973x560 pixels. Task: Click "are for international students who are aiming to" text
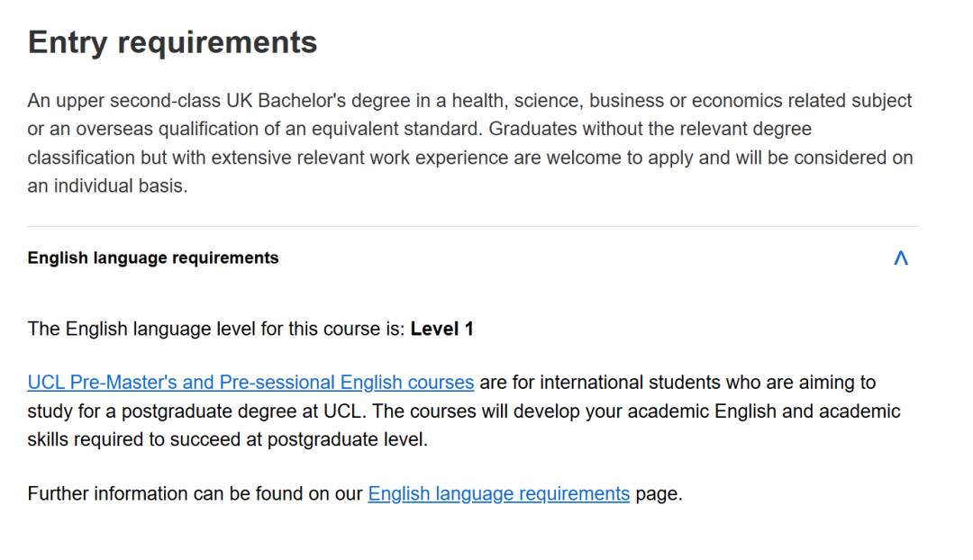677,383
